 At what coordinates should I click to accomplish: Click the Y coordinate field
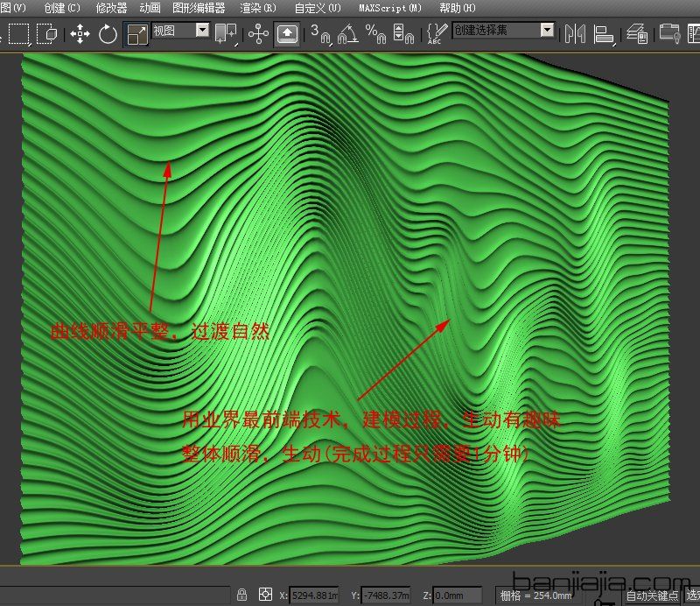(x=385, y=595)
